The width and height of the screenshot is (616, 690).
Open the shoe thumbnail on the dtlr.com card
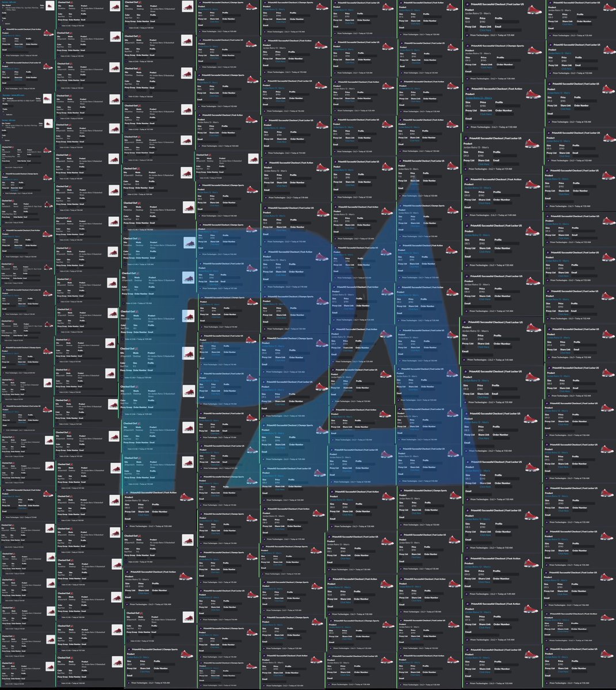pyautogui.click(x=47, y=98)
